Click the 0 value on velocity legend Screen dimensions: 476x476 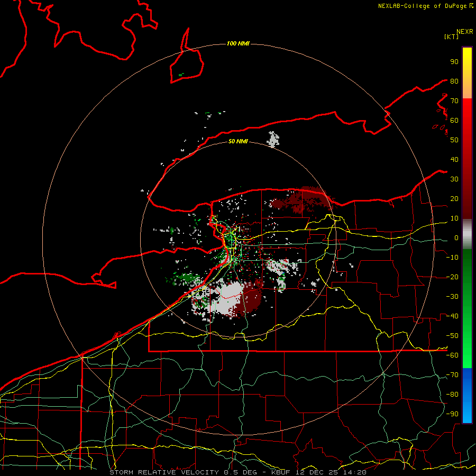tap(456, 238)
